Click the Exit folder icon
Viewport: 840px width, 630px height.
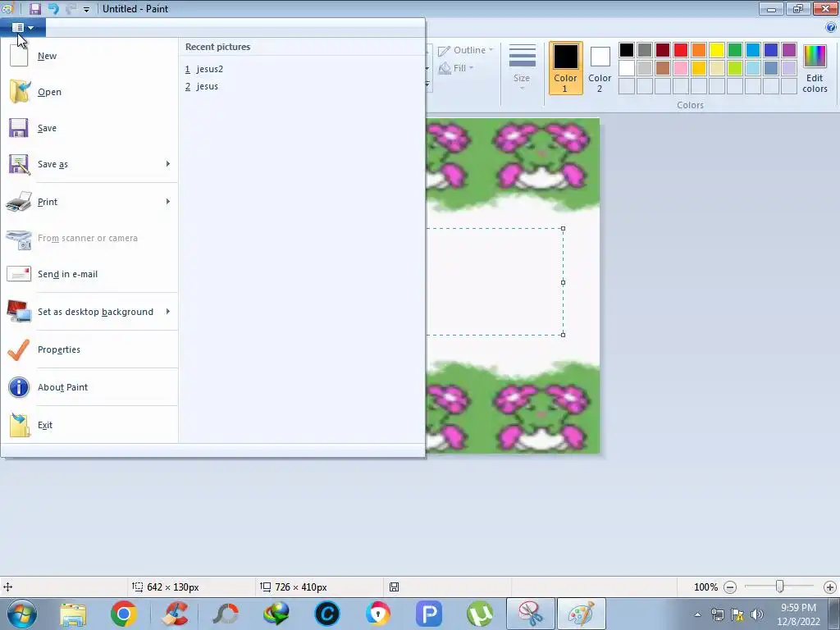(20, 425)
